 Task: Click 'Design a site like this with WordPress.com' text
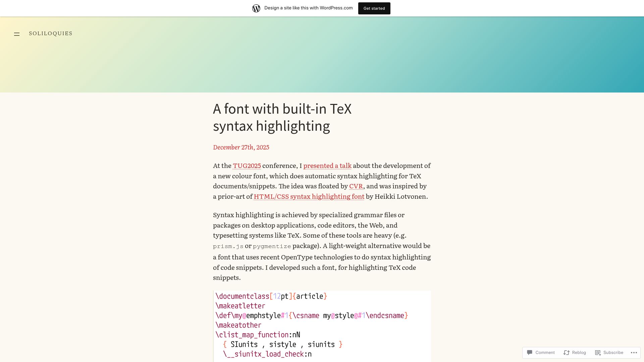[309, 8]
